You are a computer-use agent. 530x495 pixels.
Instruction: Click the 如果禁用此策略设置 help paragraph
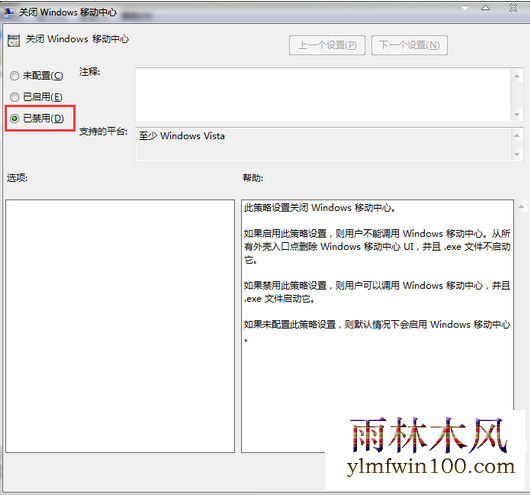click(377, 292)
